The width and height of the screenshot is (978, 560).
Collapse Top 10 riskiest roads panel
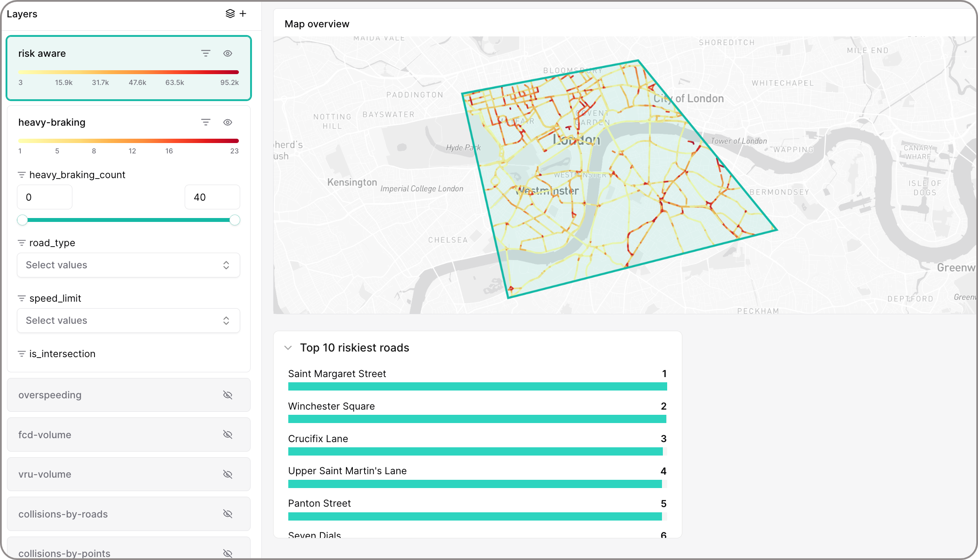tap(288, 348)
